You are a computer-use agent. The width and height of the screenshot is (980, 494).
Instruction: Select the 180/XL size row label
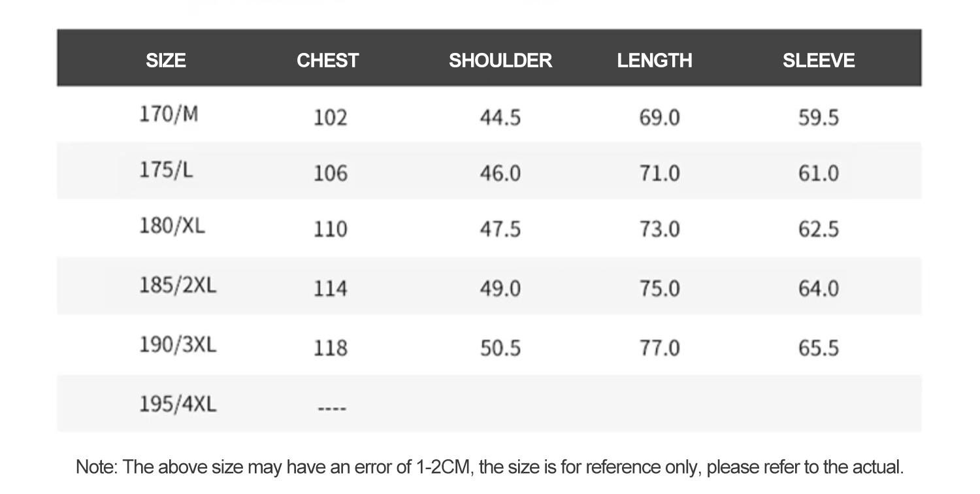pos(172,226)
